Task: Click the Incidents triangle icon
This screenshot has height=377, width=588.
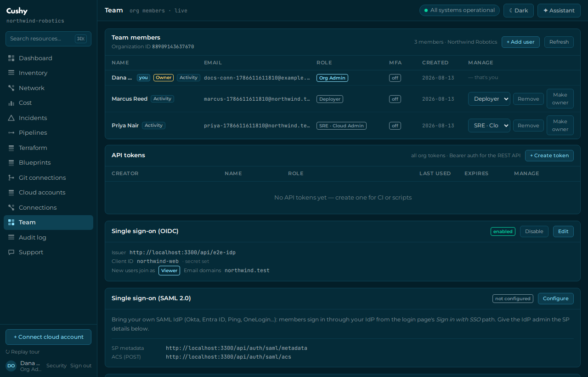Action: (x=11, y=118)
